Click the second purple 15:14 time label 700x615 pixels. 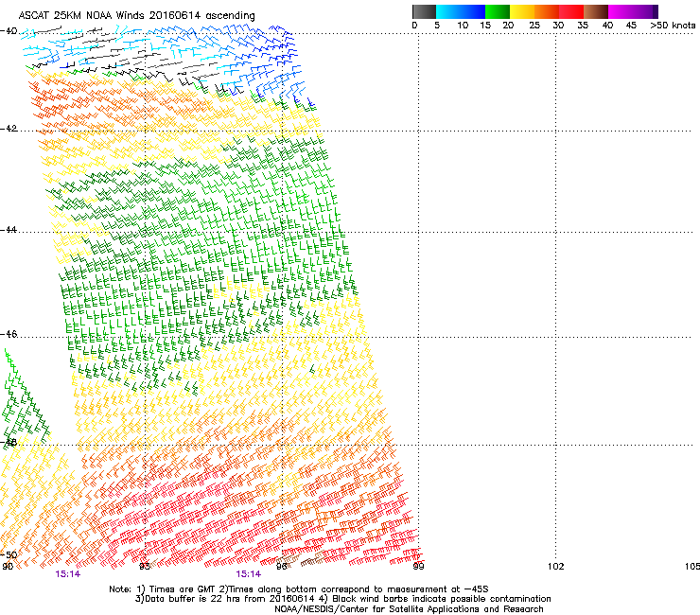(249, 574)
